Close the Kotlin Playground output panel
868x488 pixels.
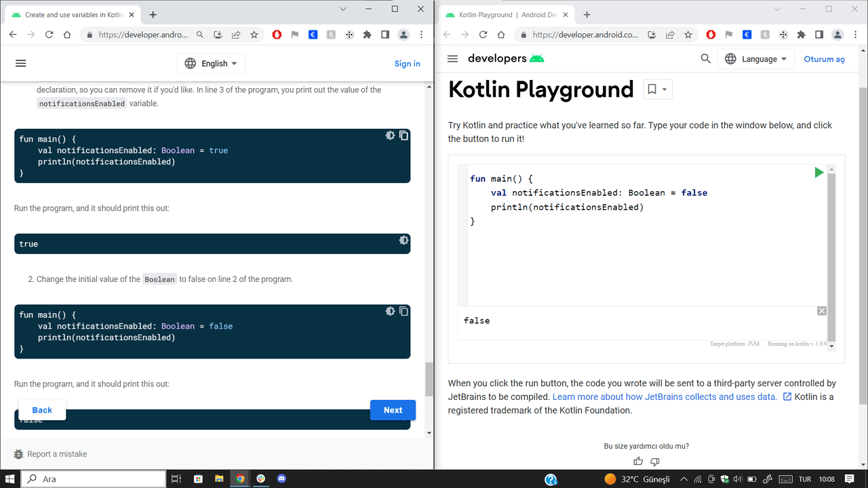[821, 310]
